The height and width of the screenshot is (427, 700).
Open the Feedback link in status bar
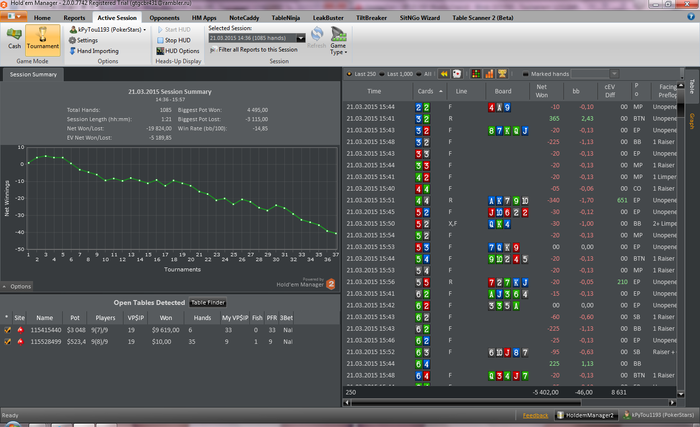[x=535, y=414]
